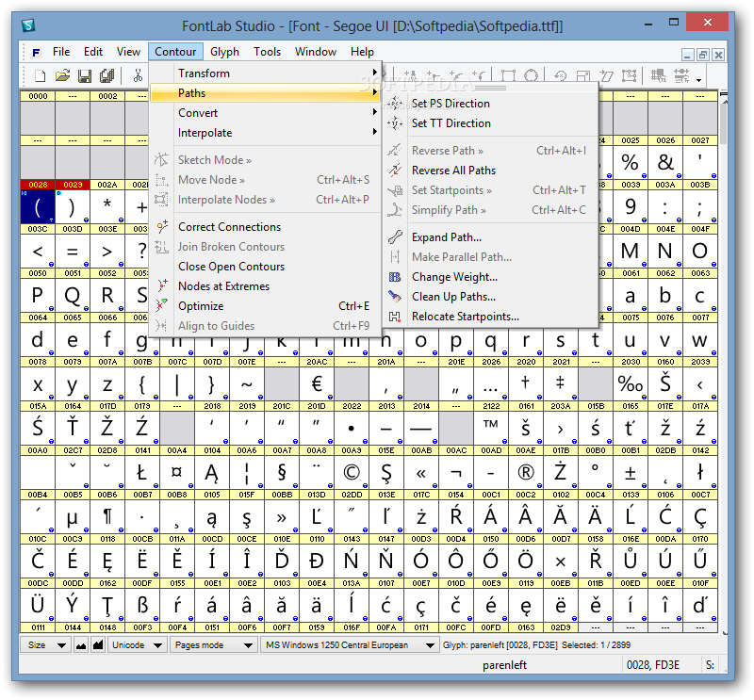Select the Paths menu entry

[266, 92]
